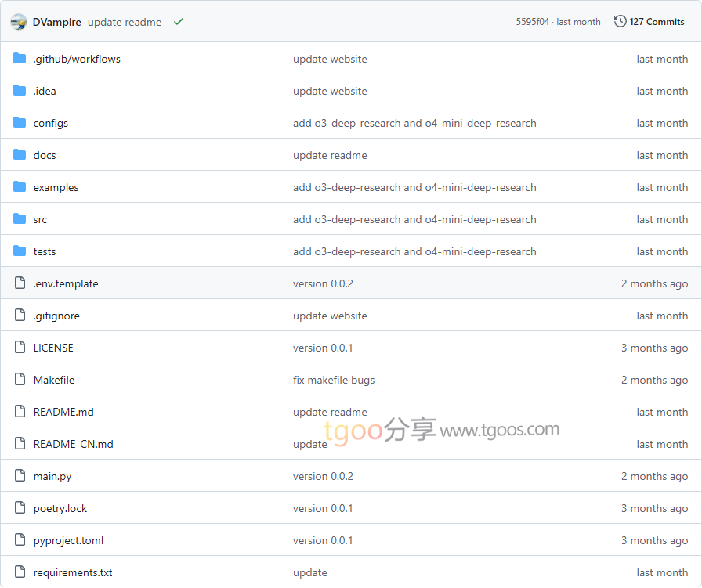
Task: Open the tests folder
Action: [45, 251]
